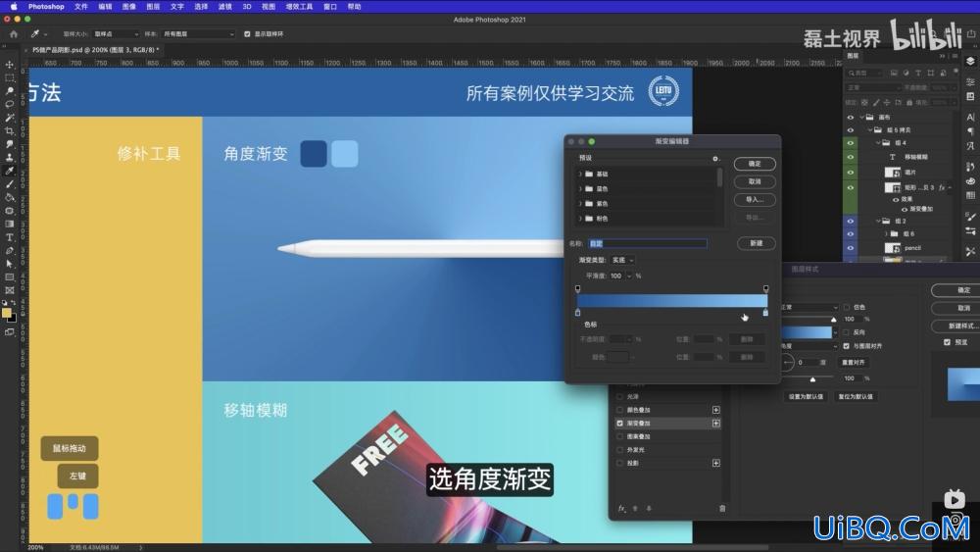Select the Move tool in the toolbar

coord(10,65)
